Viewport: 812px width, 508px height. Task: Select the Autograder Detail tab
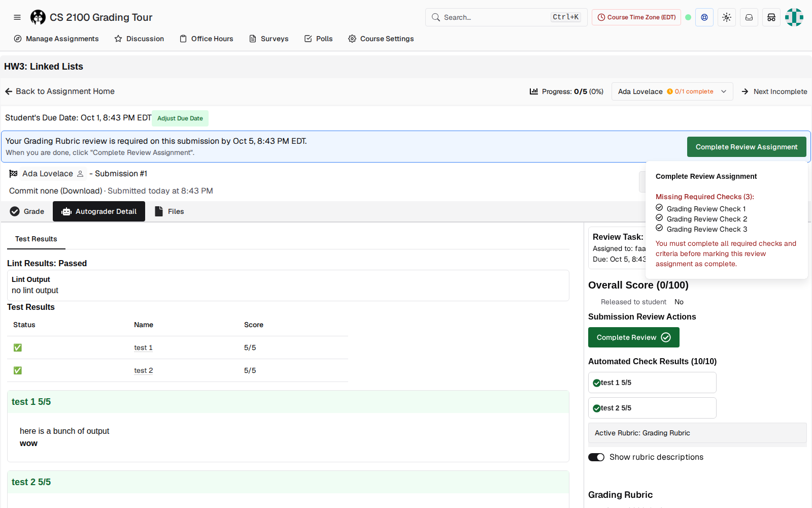point(99,211)
